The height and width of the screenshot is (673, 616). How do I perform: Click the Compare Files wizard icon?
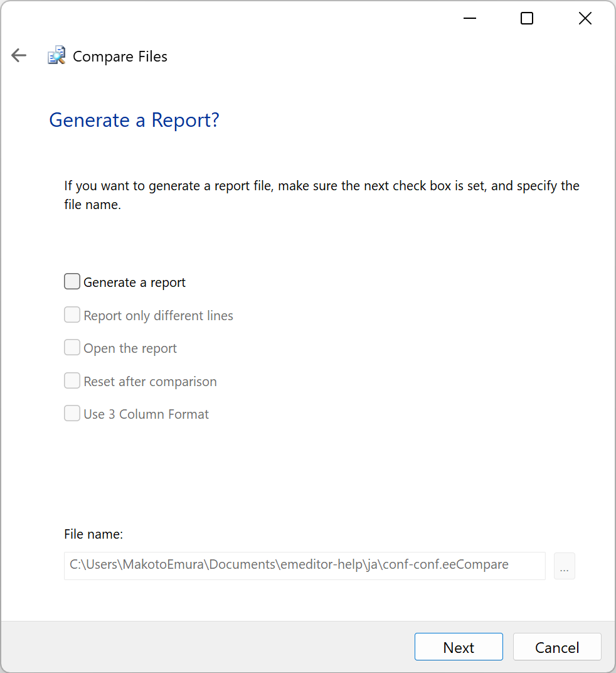click(56, 55)
